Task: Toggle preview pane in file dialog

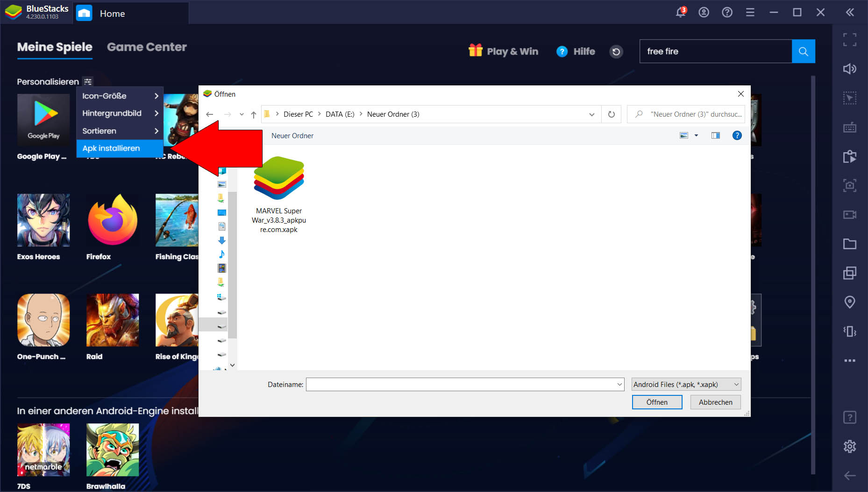Action: [x=715, y=135]
